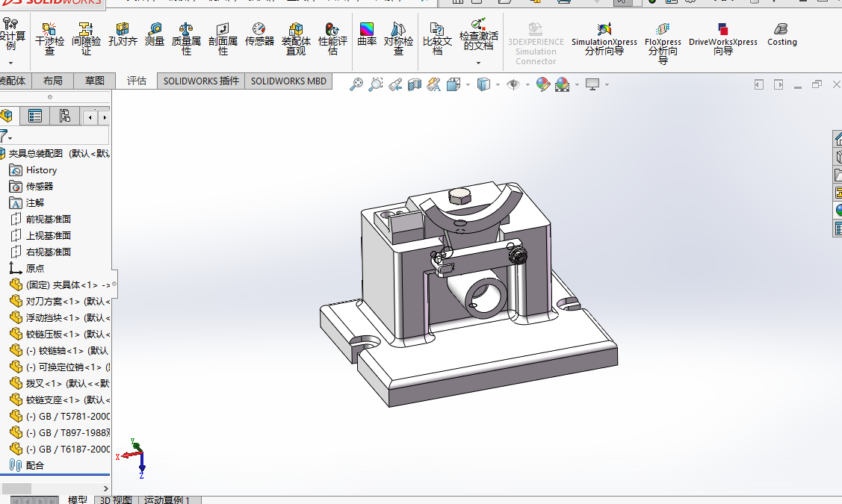Select the 孔对齐 hole alignment tool
The image size is (842, 504).
[x=123, y=35]
